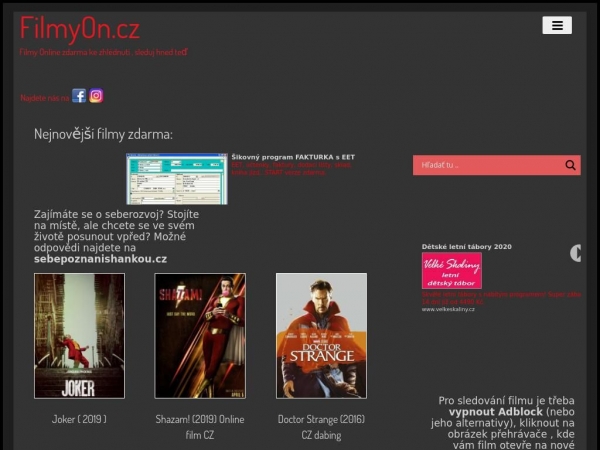Open Shazam! (2019) Online film CZ link
Image resolution: width=600 pixels, height=450 pixels.
pyautogui.click(x=200, y=427)
